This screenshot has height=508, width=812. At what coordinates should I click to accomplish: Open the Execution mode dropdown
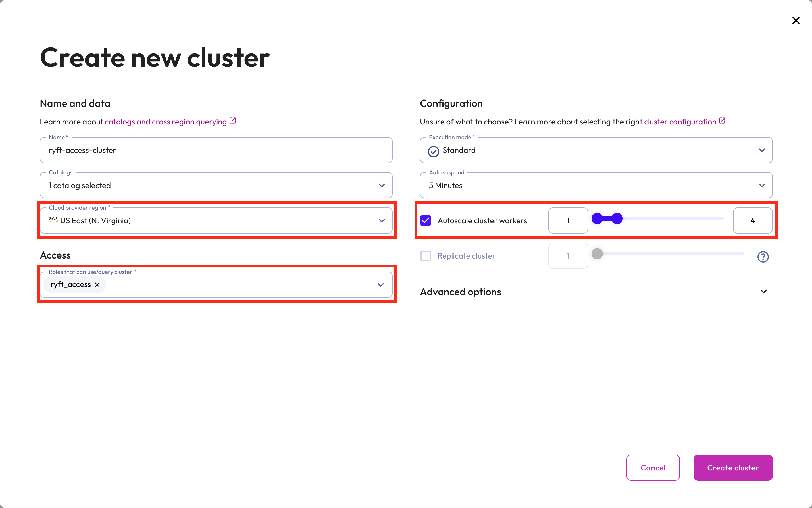(x=762, y=150)
